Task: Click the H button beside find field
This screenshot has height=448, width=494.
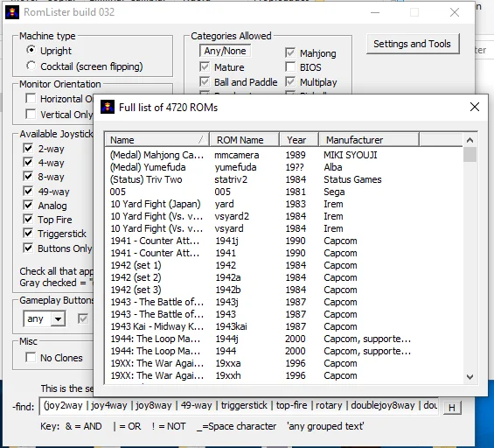Action: [x=452, y=408]
